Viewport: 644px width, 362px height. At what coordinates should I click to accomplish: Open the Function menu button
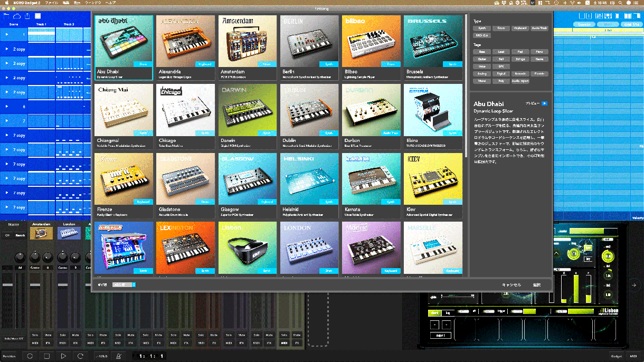10,356
